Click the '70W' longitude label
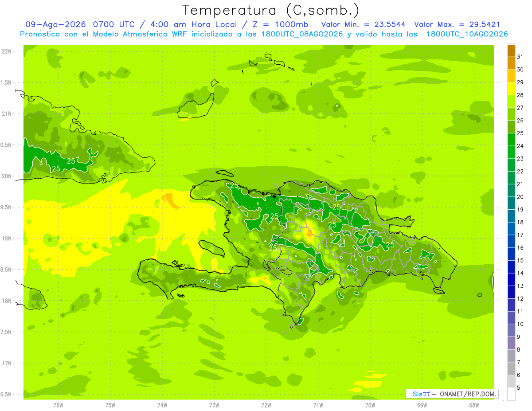The width and height of the screenshot is (532, 411). coord(370,405)
